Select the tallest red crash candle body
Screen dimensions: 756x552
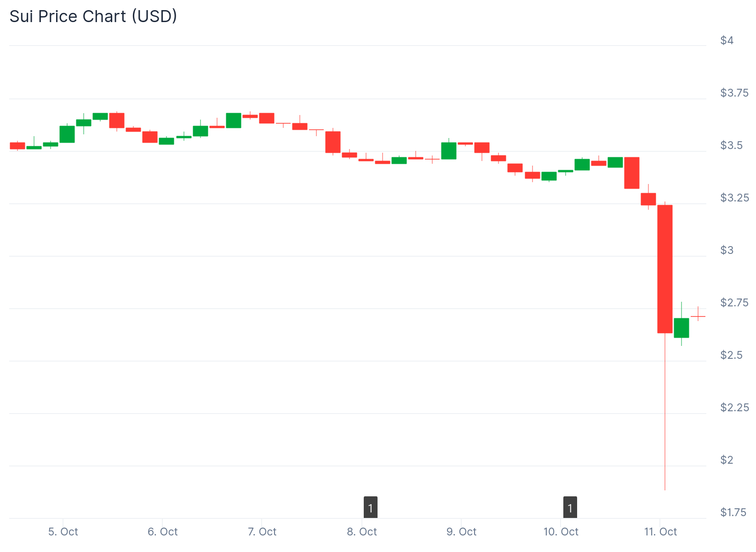tap(664, 269)
